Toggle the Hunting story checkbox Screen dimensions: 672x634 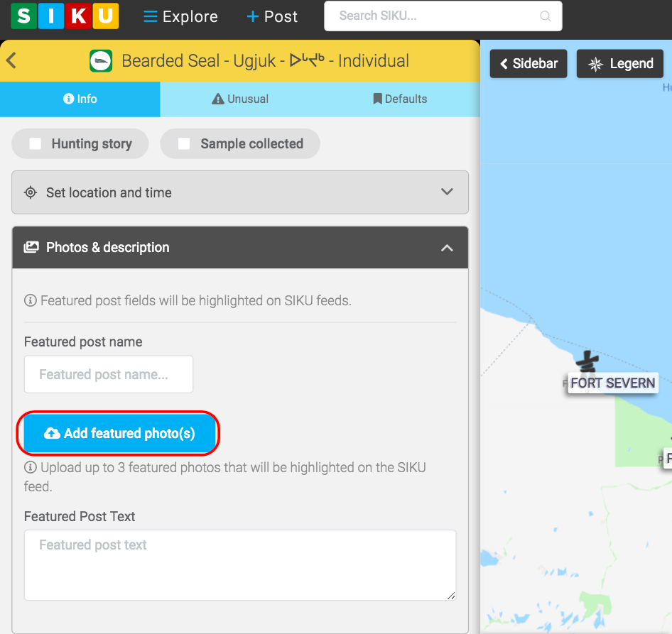tap(36, 144)
